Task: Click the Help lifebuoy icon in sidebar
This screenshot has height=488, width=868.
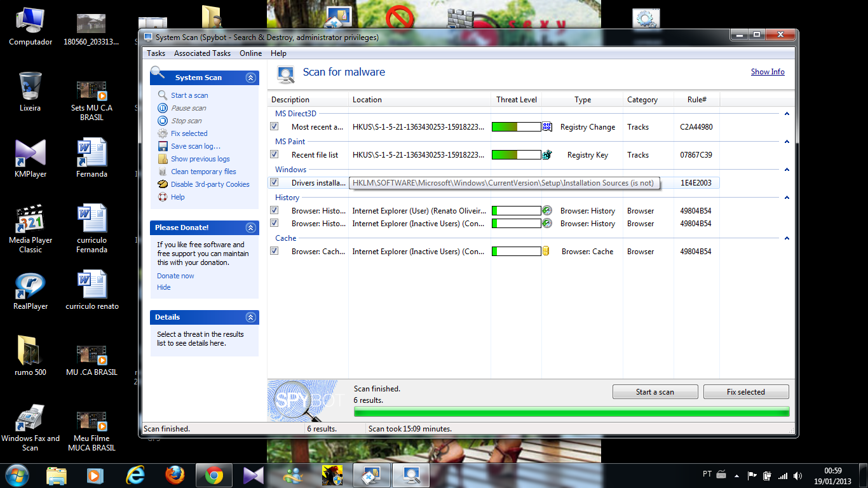Action: pos(163,197)
